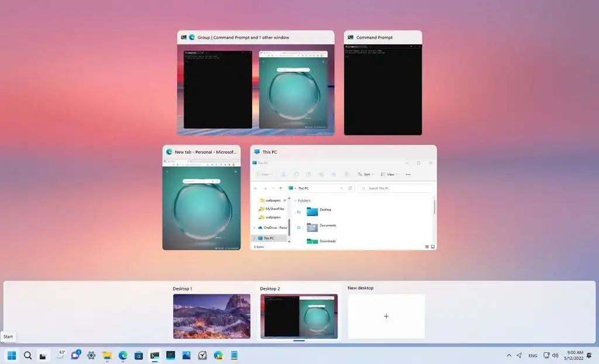Toggle the Task View taskbar button

43,356
